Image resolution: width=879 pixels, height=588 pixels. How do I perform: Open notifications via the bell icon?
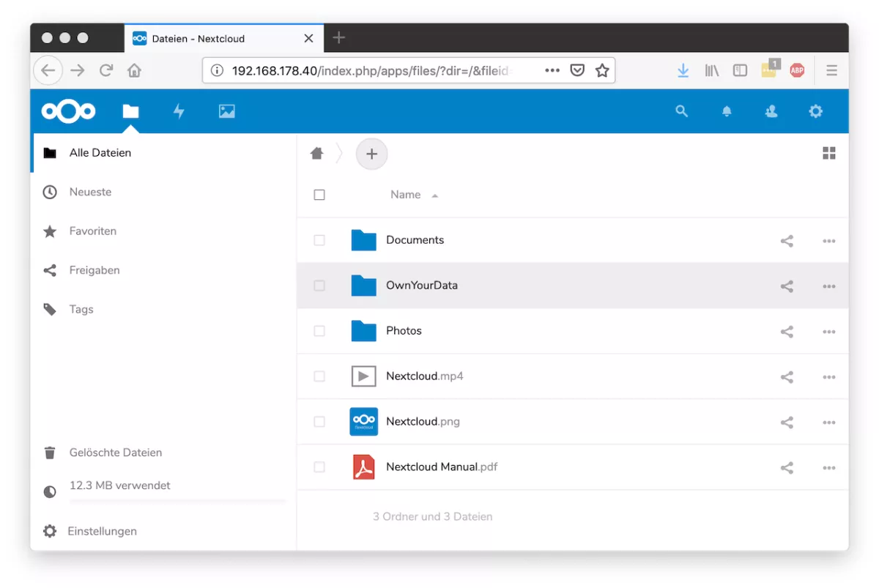click(x=727, y=111)
